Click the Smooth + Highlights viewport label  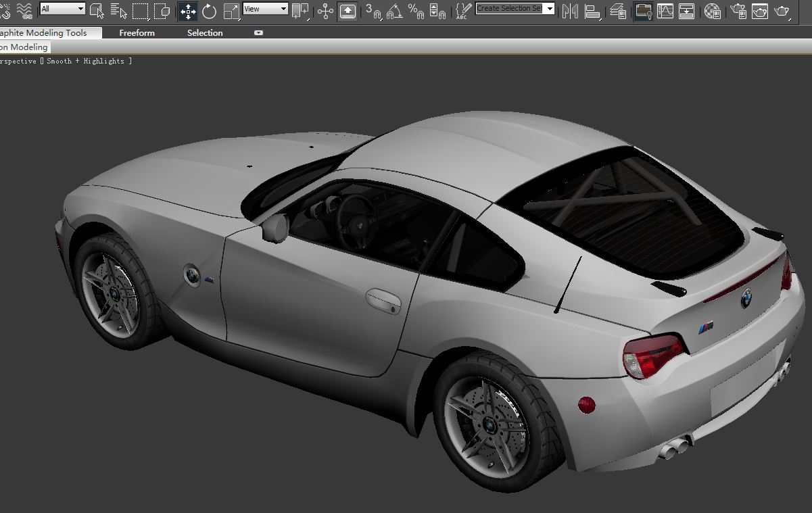pos(85,61)
